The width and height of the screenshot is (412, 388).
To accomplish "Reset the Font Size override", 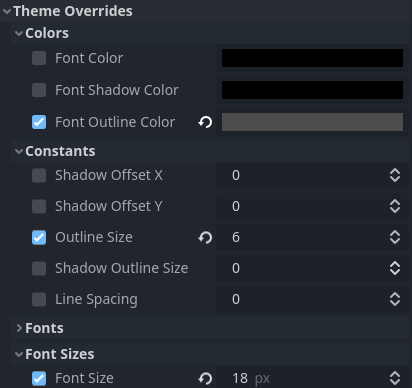I will (x=205, y=378).
